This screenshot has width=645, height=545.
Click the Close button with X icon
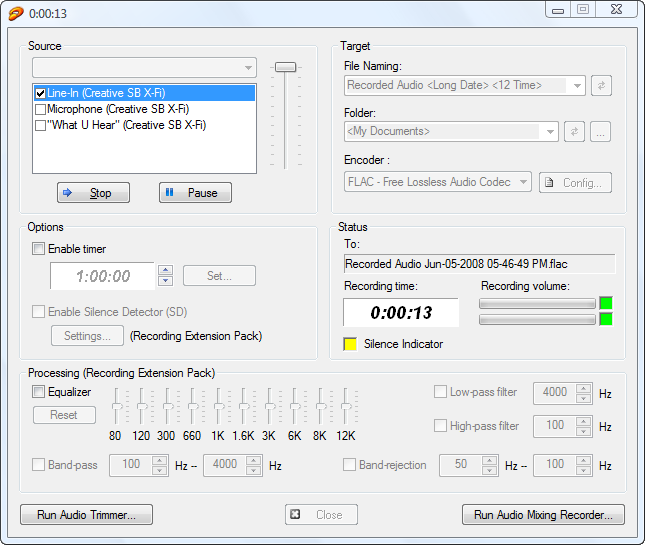pos(321,515)
